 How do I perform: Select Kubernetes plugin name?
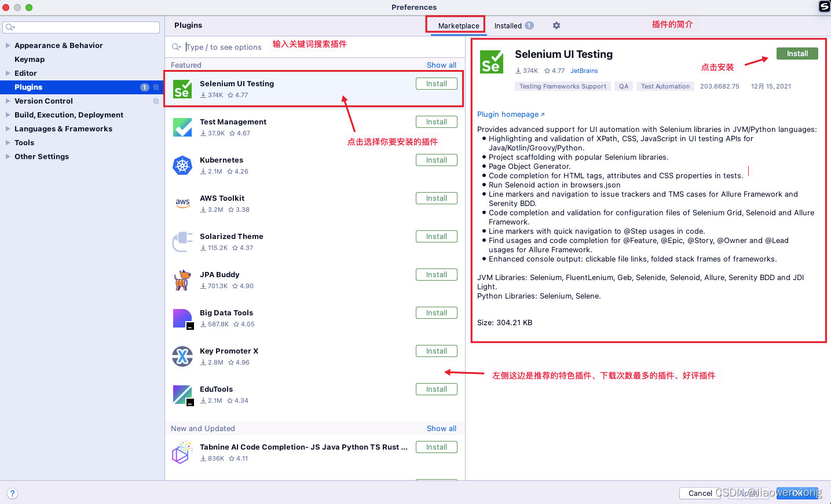coord(221,160)
